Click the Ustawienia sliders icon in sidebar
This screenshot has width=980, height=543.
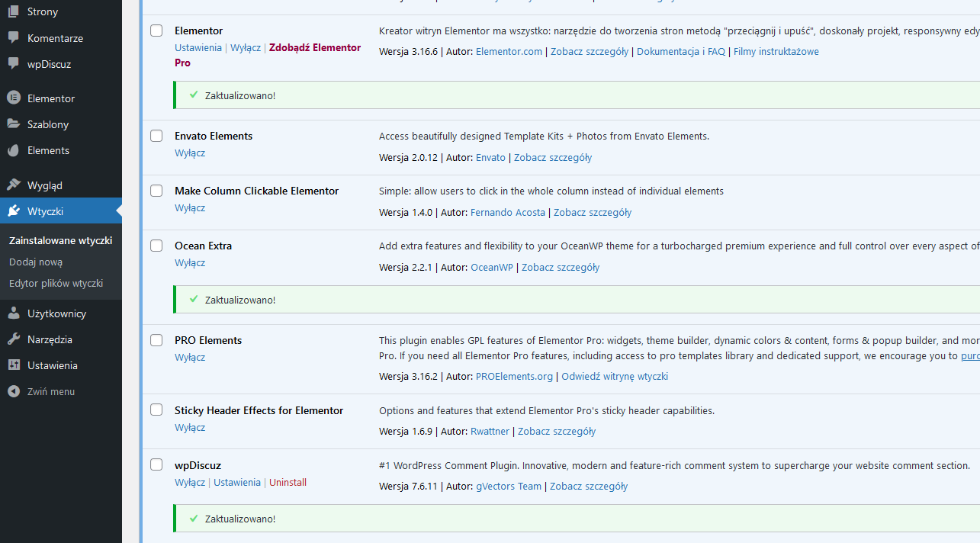[13, 365]
